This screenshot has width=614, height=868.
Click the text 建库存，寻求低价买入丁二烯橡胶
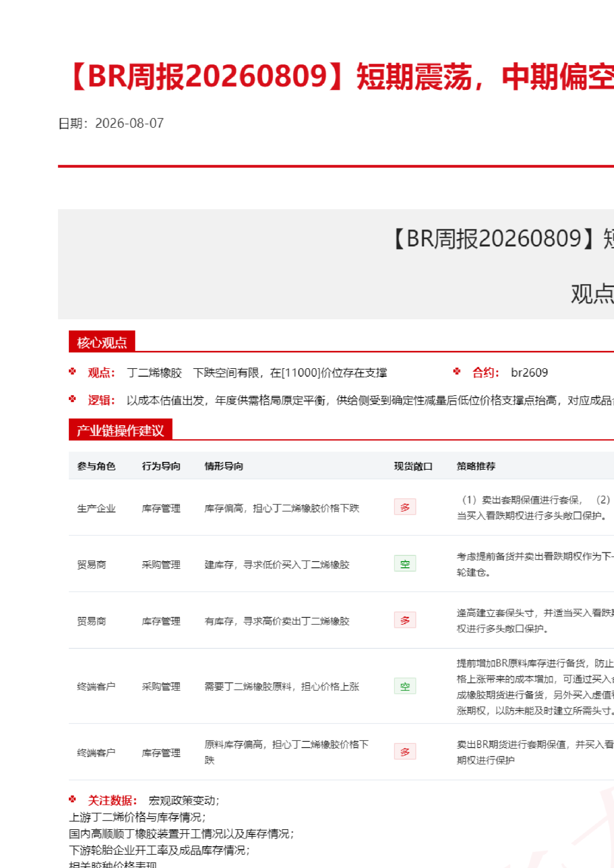[x=277, y=565]
